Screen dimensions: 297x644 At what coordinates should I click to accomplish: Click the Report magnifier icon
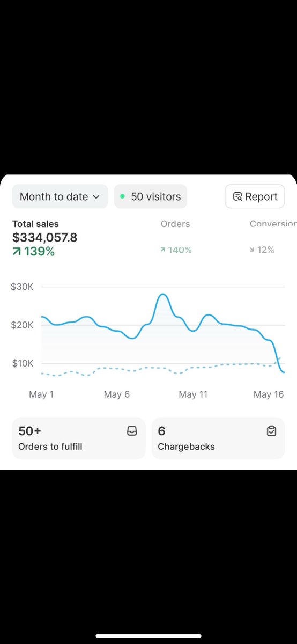pos(237,197)
